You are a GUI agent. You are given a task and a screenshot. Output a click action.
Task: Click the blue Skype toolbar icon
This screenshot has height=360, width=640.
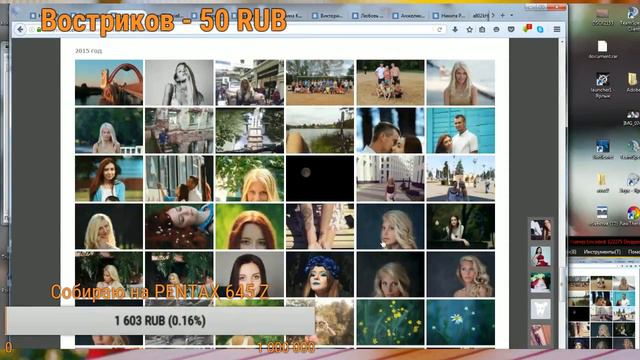click(x=540, y=29)
